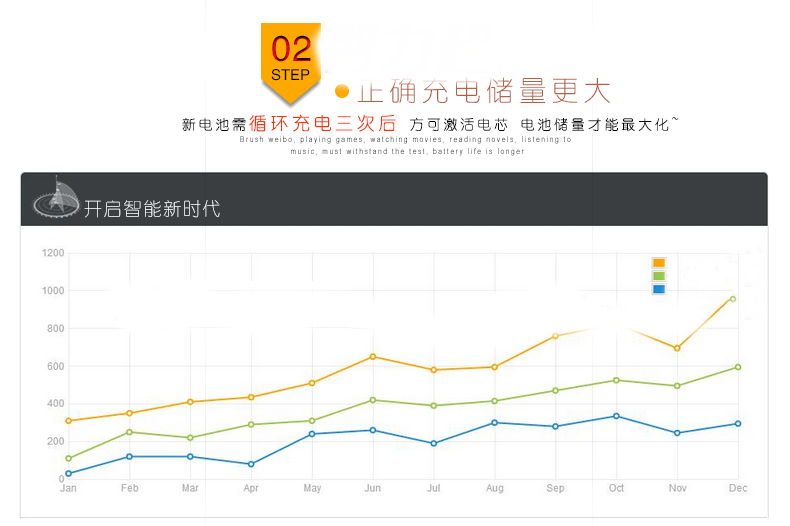
Task: Click the blue line data point at Dec
Action: [x=738, y=424]
